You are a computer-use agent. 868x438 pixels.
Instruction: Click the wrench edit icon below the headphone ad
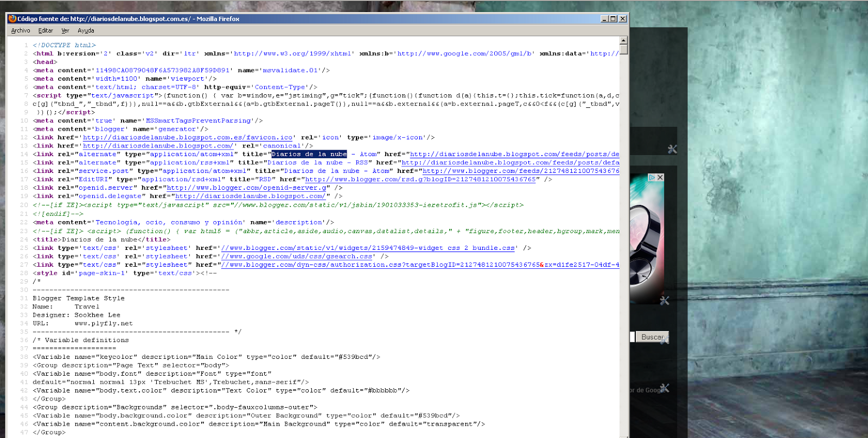(665, 300)
